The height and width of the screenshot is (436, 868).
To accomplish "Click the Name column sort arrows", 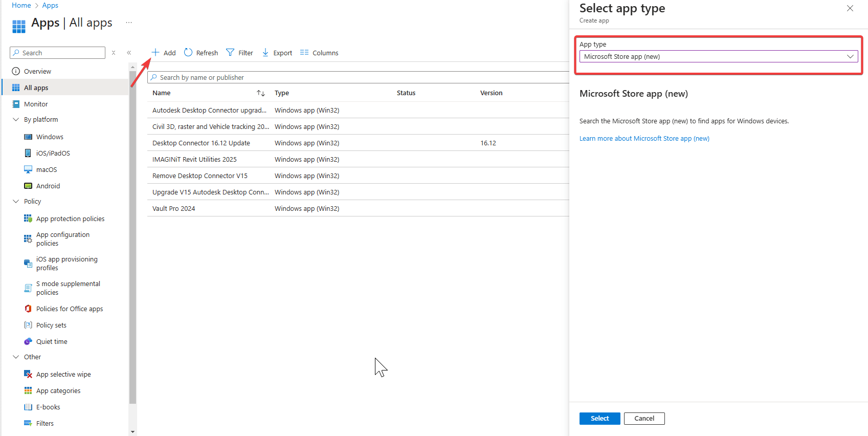I will [x=261, y=93].
